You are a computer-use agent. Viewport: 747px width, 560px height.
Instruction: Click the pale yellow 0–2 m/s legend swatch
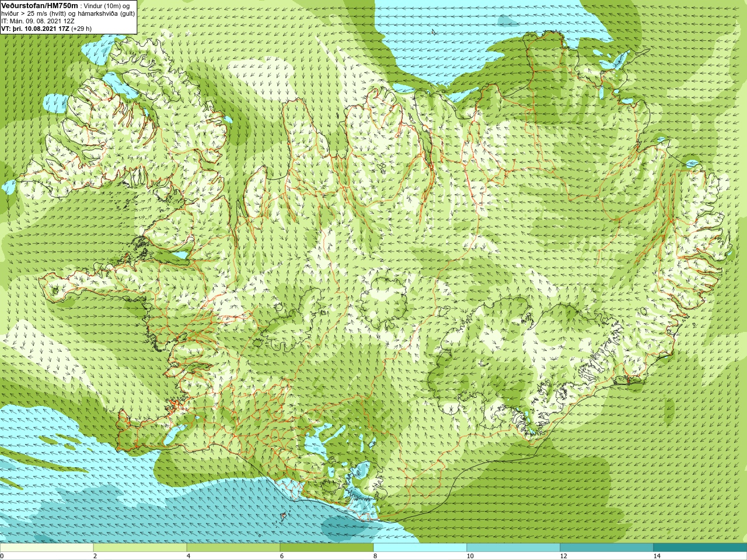(47, 548)
